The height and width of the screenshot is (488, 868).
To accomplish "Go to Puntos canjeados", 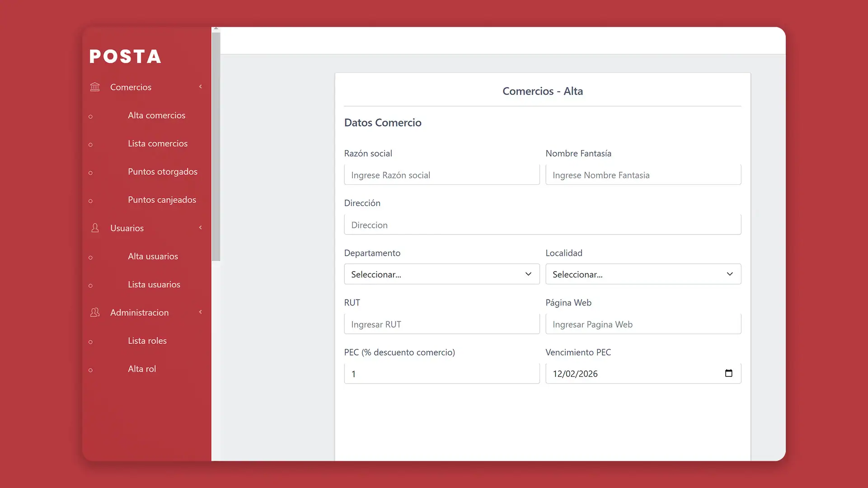I will click(162, 200).
